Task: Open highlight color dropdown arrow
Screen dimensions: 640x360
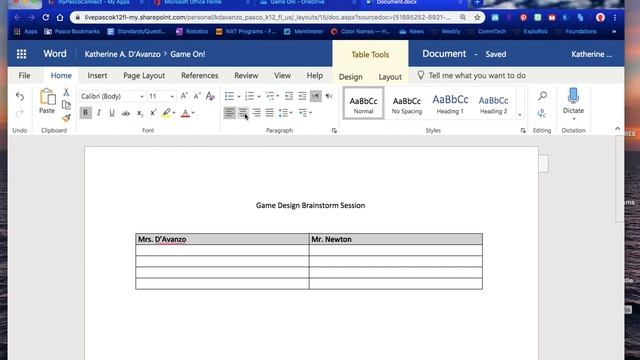Action: point(174,113)
